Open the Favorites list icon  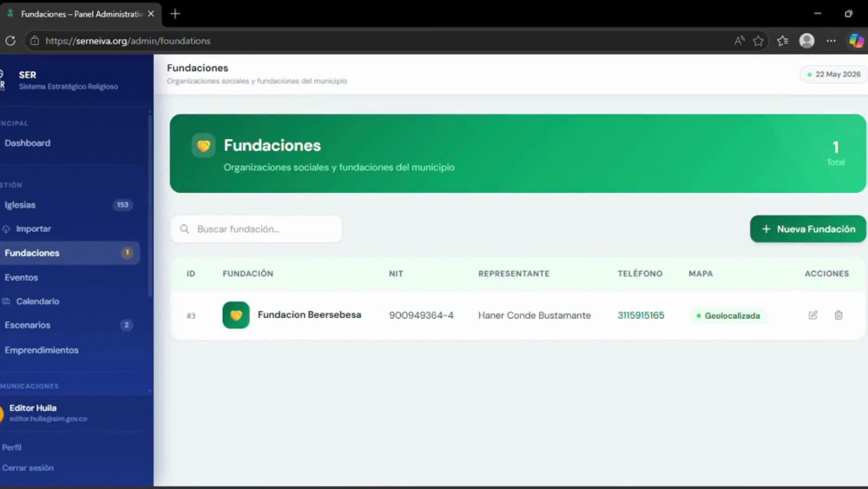782,41
